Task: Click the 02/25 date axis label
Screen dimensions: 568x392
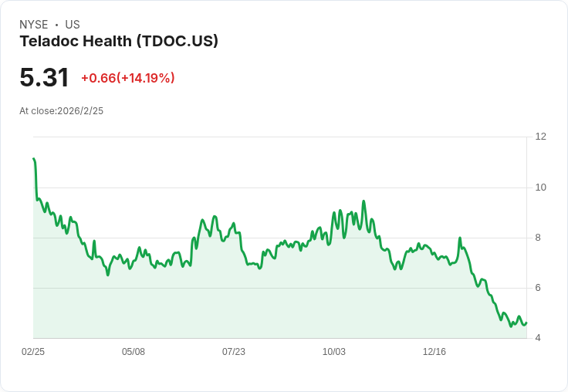Action: pyautogui.click(x=33, y=352)
